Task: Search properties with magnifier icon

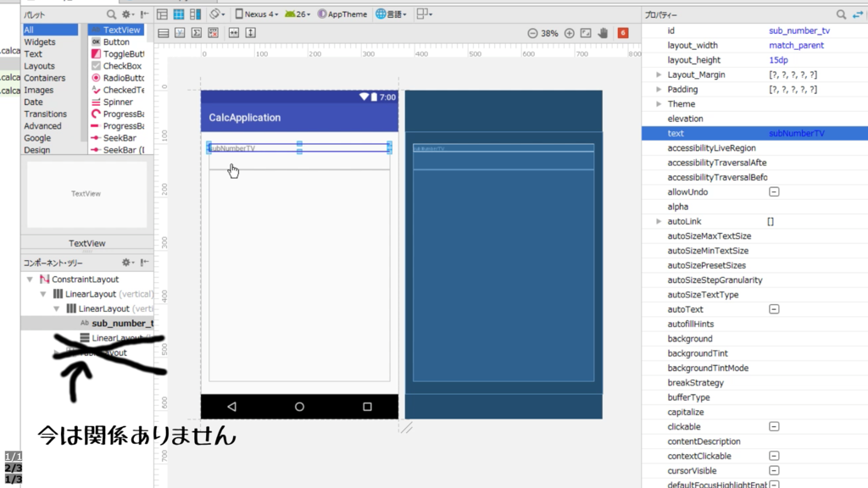Action: (842, 15)
